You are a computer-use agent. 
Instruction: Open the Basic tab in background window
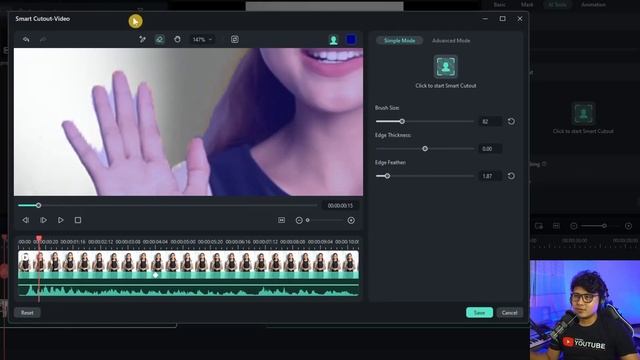[x=500, y=4]
